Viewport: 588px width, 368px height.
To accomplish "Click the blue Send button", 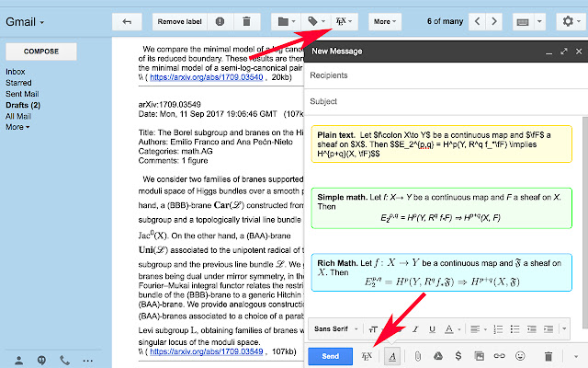I will [330, 355].
